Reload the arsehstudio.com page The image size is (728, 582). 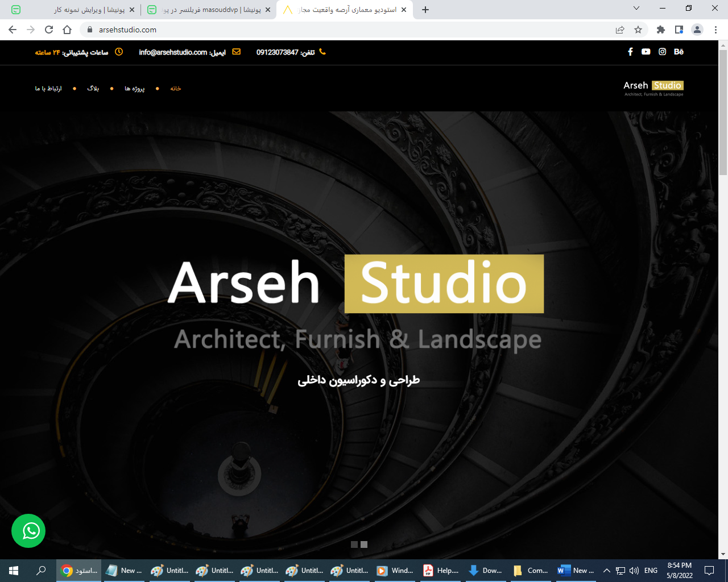pyautogui.click(x=49, y=30)
